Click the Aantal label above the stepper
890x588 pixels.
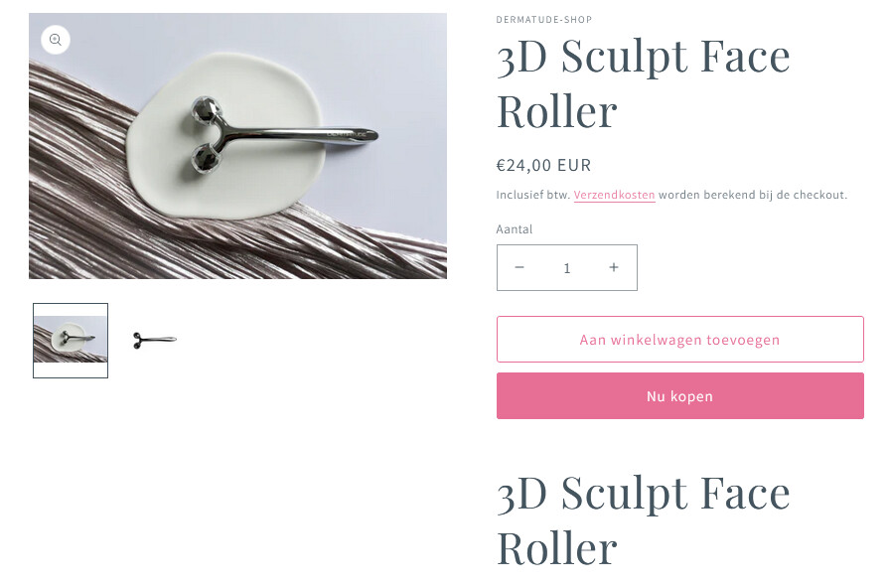pos(515,229)
